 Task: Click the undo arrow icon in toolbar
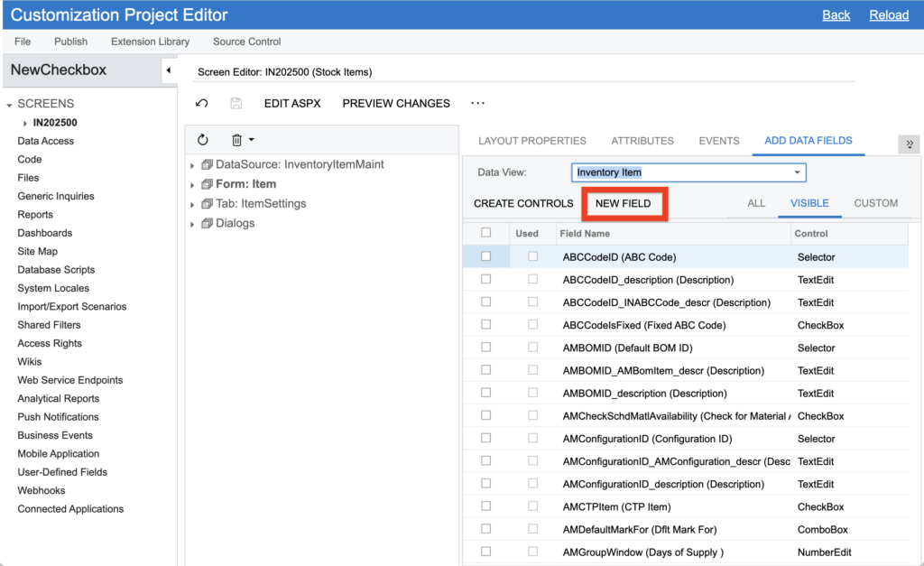coord(202,104)
